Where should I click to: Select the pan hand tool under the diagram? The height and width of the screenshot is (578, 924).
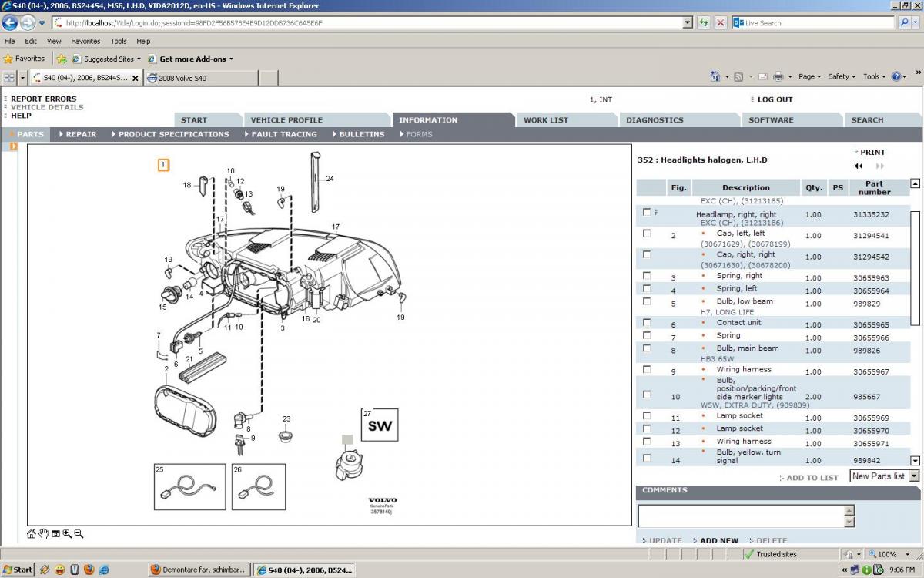(x=44, y=533)
